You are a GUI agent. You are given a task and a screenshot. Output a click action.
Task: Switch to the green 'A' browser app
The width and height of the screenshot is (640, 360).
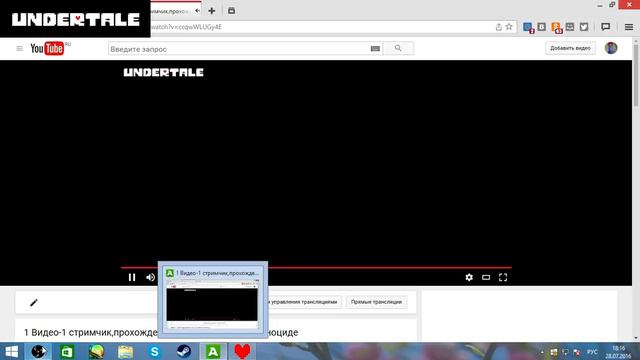pyautogui.click(x=213, y=351)
